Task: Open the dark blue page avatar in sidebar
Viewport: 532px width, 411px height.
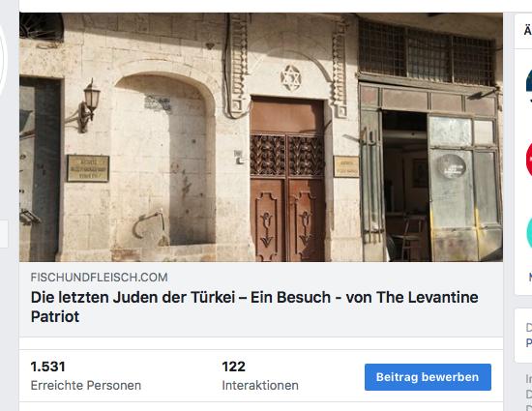Action: (x=529, y=80)
